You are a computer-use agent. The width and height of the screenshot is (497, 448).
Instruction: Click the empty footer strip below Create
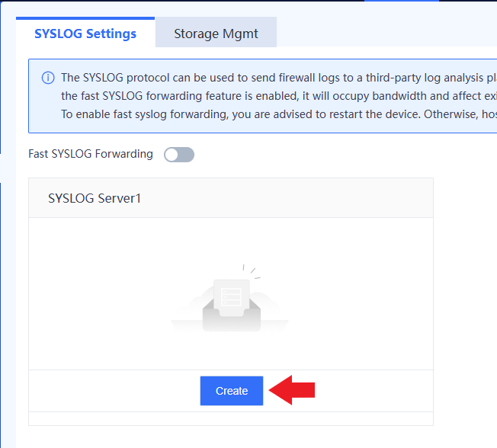tap(230, 418)
